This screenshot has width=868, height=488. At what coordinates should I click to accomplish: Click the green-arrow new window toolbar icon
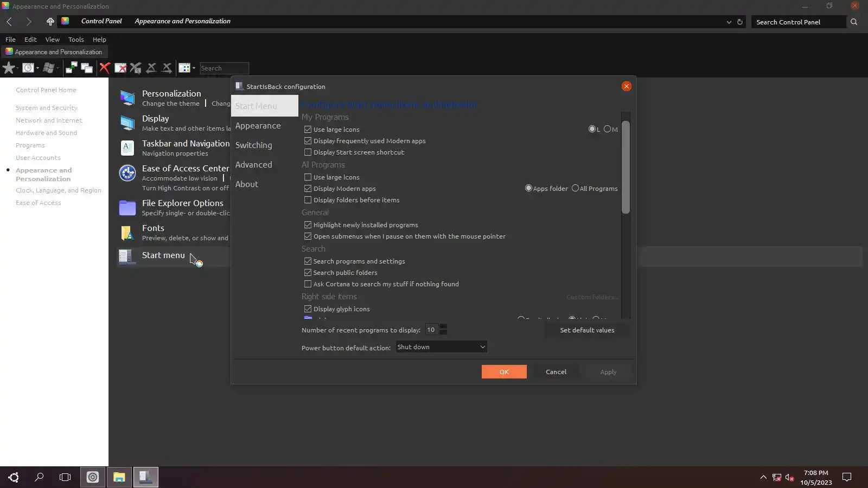tap(71, 68)
